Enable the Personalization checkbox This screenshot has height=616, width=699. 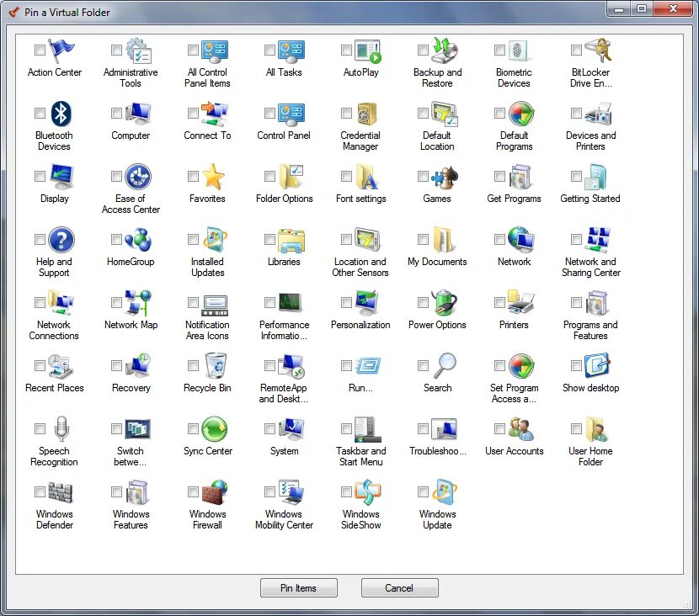(346, 303)
